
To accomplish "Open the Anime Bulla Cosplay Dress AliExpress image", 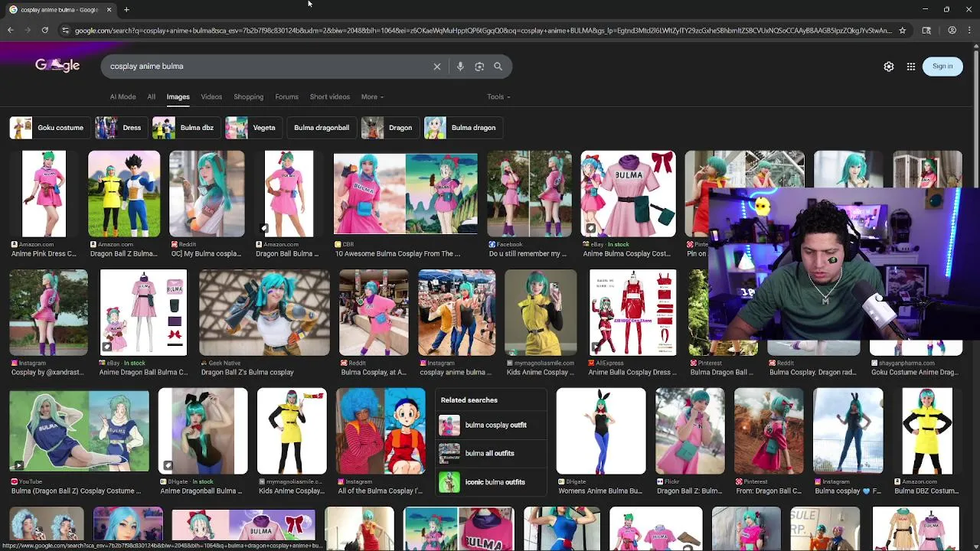I will (x=632, y=312).
